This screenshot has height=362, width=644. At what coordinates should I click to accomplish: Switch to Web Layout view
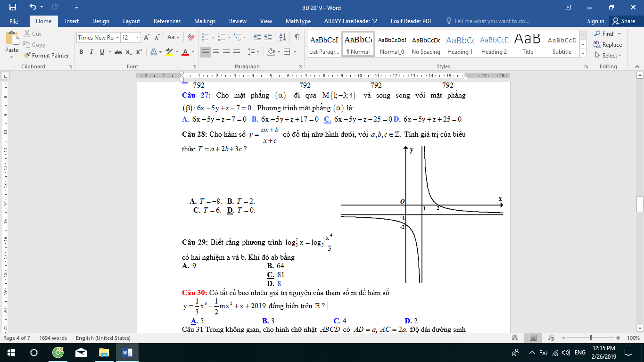552,338
